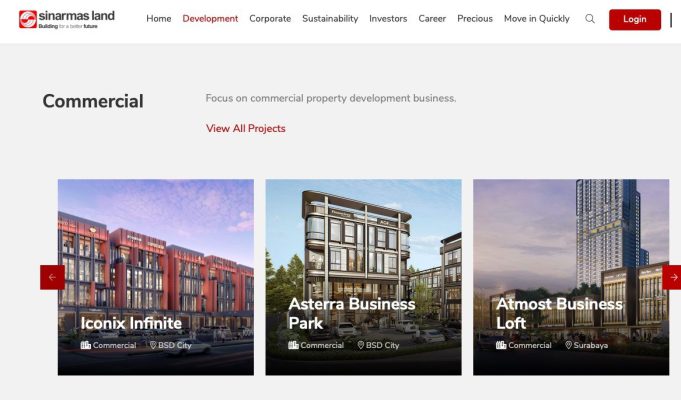This screenshot has width=681, height=400.
Task: Open the Precious menu item
Action: [475, 19]
